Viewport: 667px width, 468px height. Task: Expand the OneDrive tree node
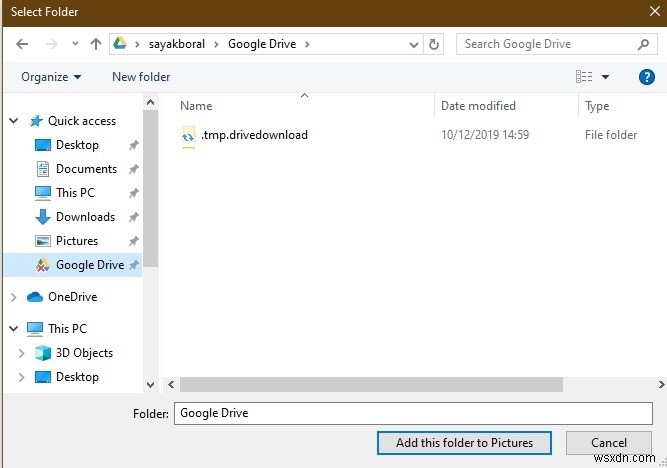point(13,297)
